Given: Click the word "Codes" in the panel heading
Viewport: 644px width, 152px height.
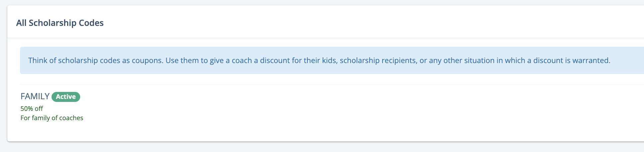Looking at the screenshot, I should click(91, 23).
